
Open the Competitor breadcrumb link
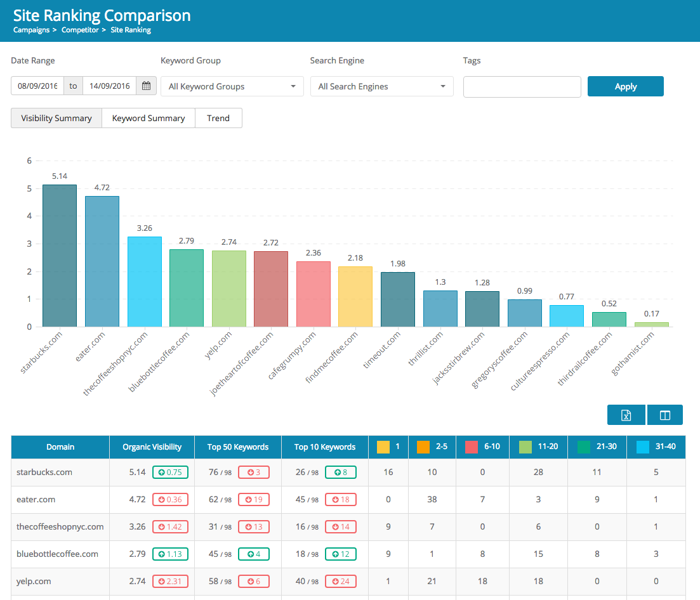point(80,30)
